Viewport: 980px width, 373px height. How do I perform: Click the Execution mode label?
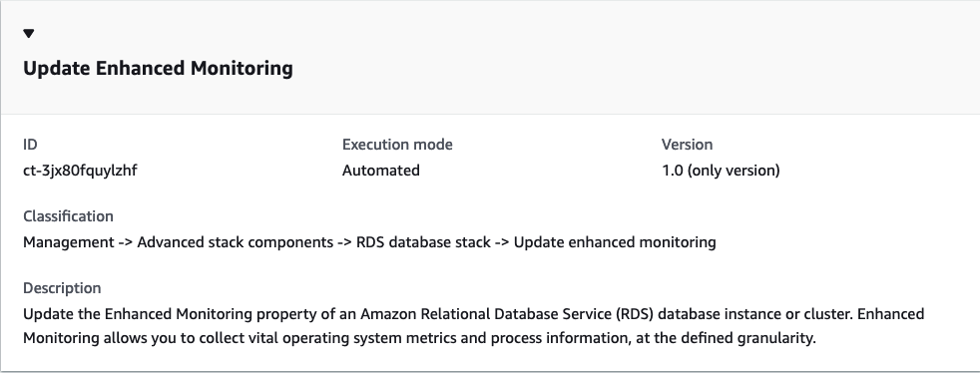pyautogui.click(x=397, y=145)
